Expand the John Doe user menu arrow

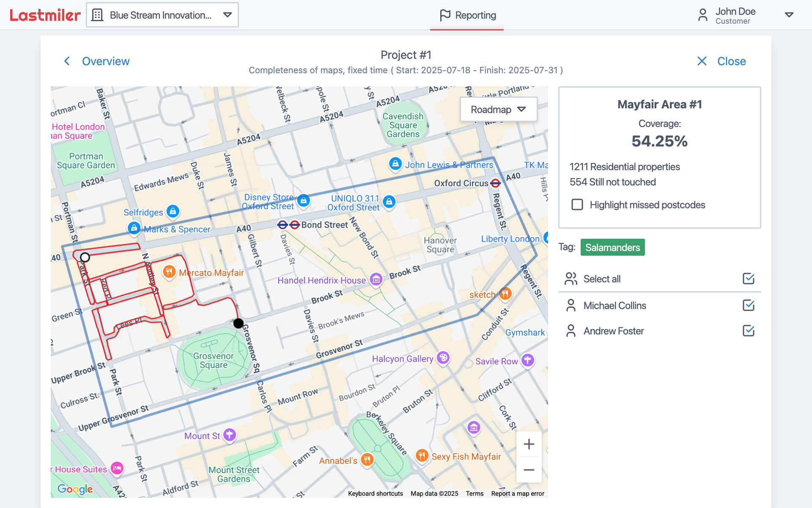pyautogui.click(x=789, y=15)
